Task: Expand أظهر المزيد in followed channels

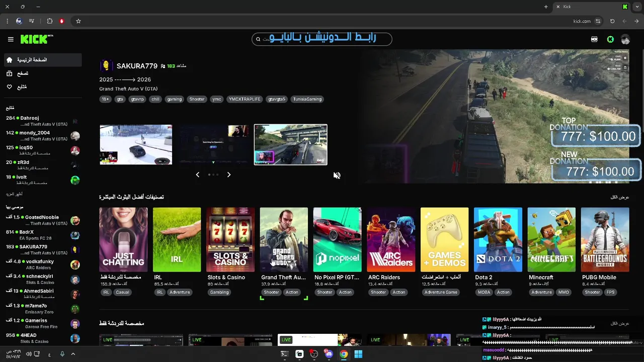Action: point(14,194)
